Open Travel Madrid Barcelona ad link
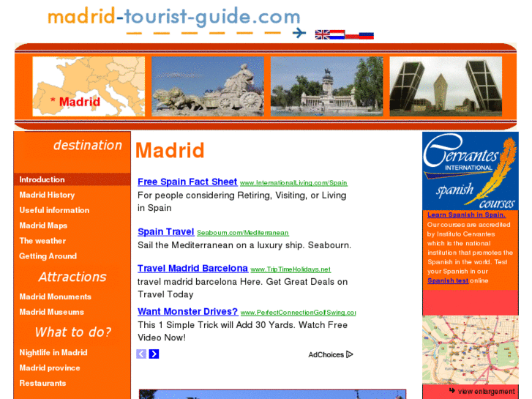Image resolution: width=532 pixels, height=399 pixels. pyautogui.click(x=192, y=269)
